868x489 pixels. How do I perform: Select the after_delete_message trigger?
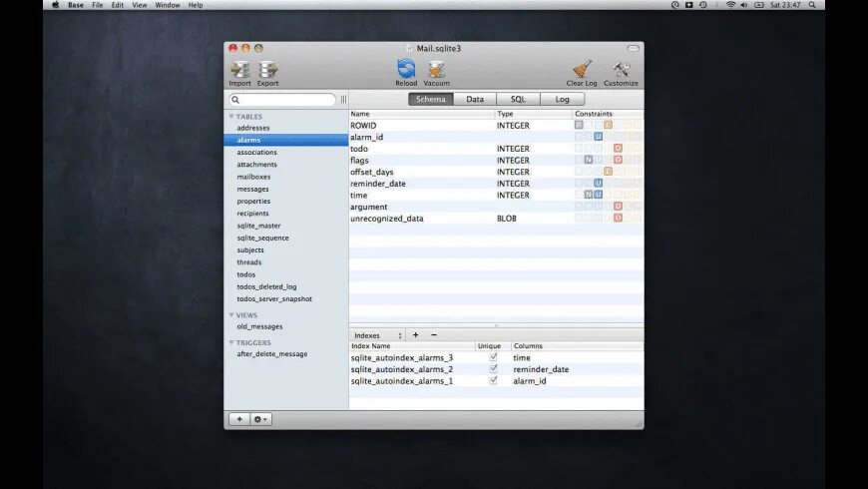pos(286,353)
